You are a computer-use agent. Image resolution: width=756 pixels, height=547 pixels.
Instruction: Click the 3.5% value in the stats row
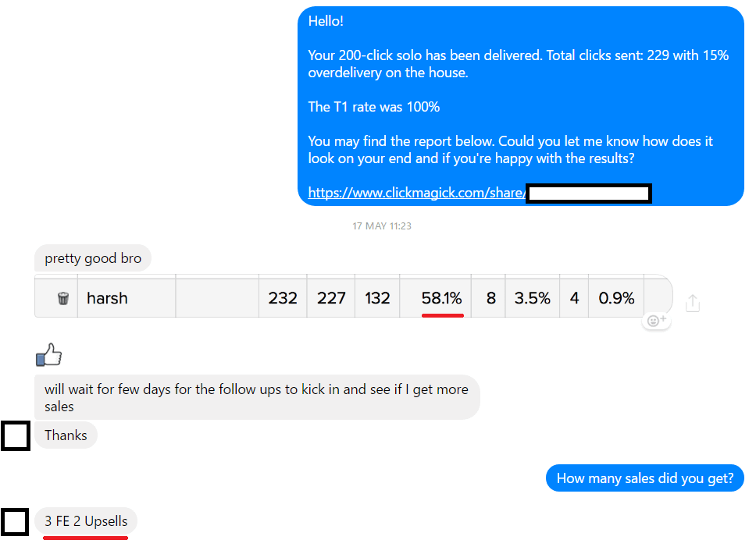click(x=533, y=298)
